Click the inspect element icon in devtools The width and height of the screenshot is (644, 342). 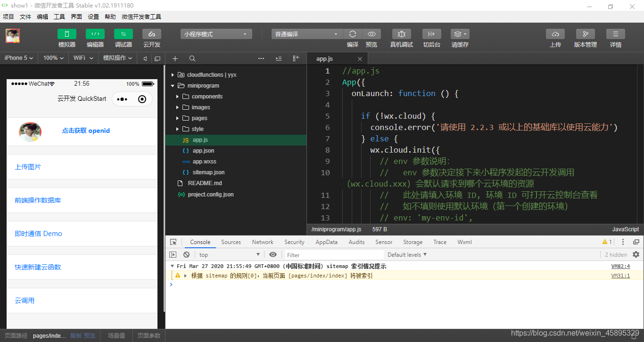[x=173, y=242]
